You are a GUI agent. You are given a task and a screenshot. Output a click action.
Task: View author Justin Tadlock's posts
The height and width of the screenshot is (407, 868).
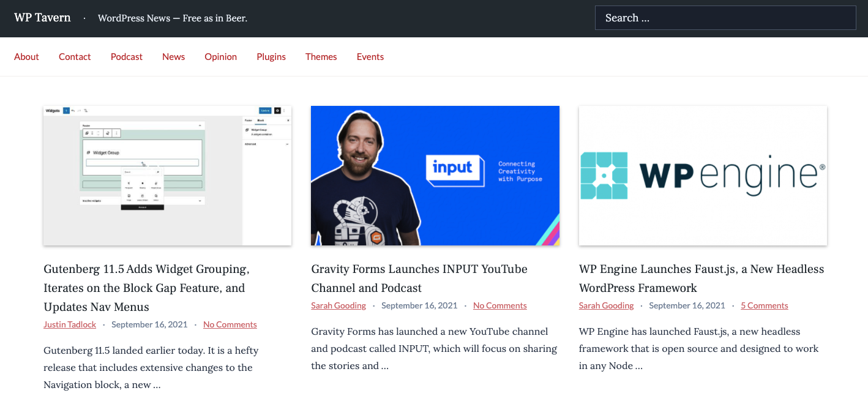[70, 324]
